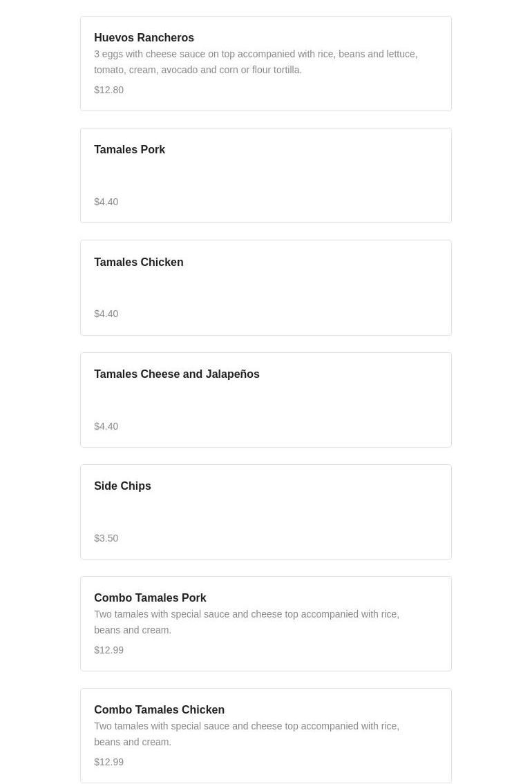Choose the Combo Tamales Chicken heading
Screen dimensions: 532x784
159,710
